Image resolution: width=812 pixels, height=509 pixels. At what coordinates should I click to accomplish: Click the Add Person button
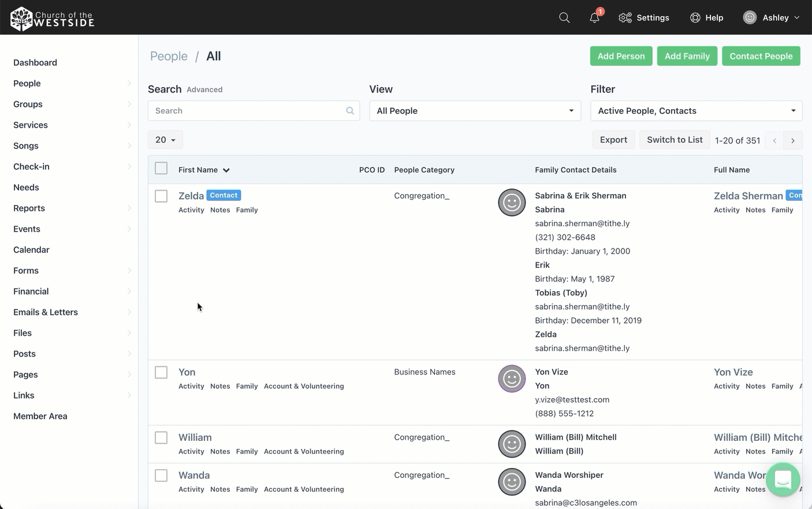pos(621,56)
